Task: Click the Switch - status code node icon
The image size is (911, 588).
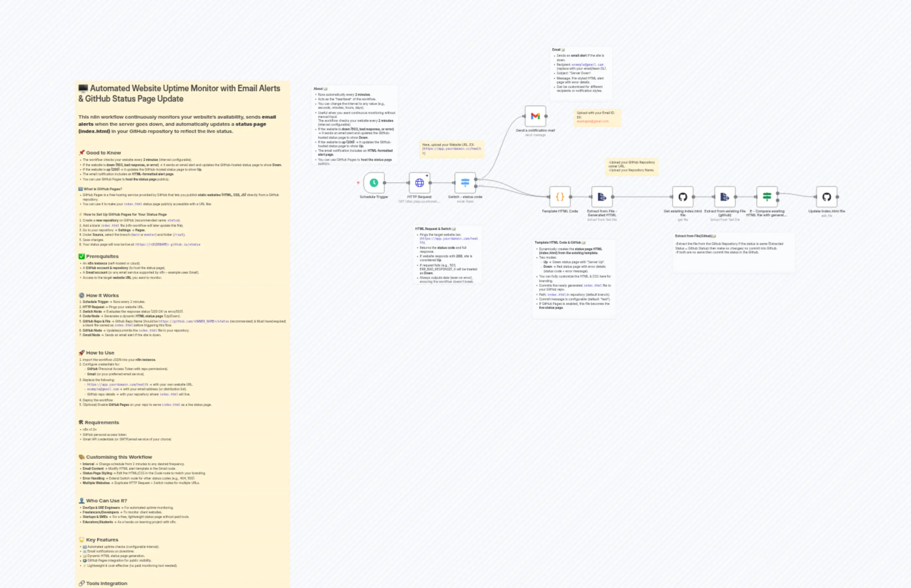Action: 465,182
